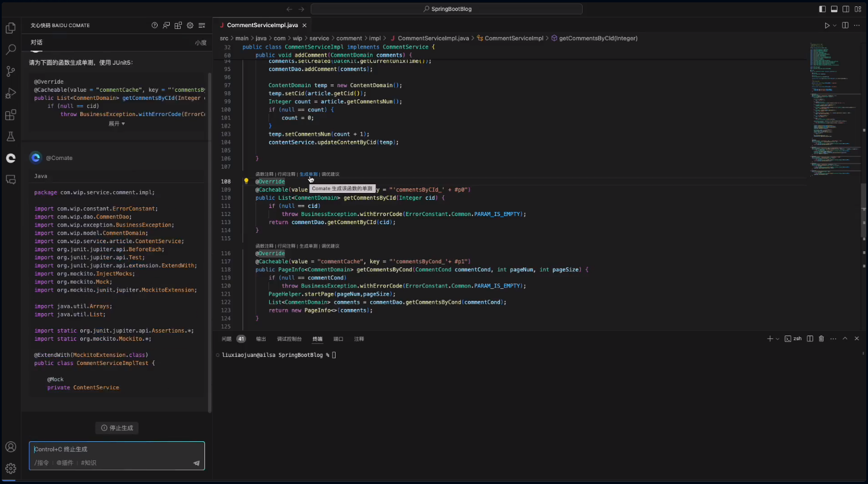This screenshot has width=868, height=484.
Task: Open breadcrumb CommentServiceImpl class symbol
Action: (x=510, y=38)
